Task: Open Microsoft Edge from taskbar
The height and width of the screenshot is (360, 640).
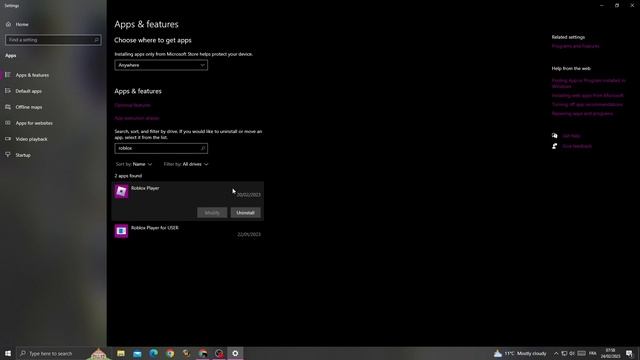Action: pos(154,353)
